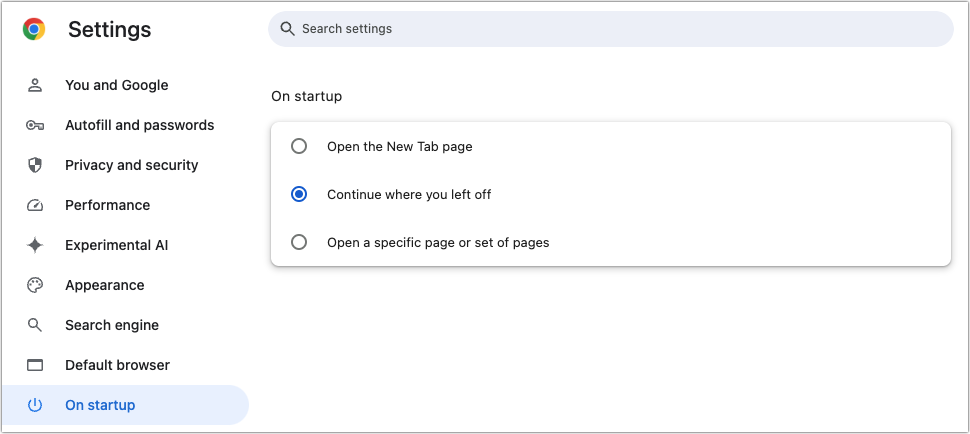The height and width of the screenshot is (434, 970).
Task: Click the person icon for You and Google
Action: pyautogui.click(x=35, y=85)
